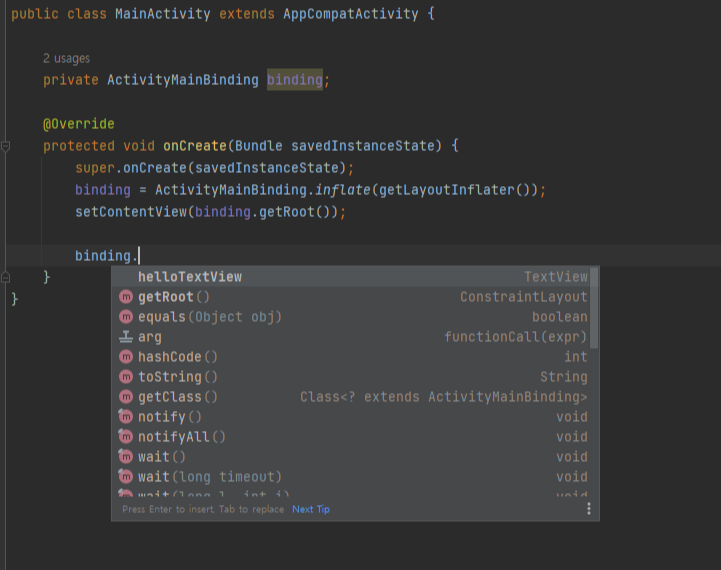Click postfix template icon beside arg
The width and height of the screenshot is (721, 570).
click(x=126, y=337)
